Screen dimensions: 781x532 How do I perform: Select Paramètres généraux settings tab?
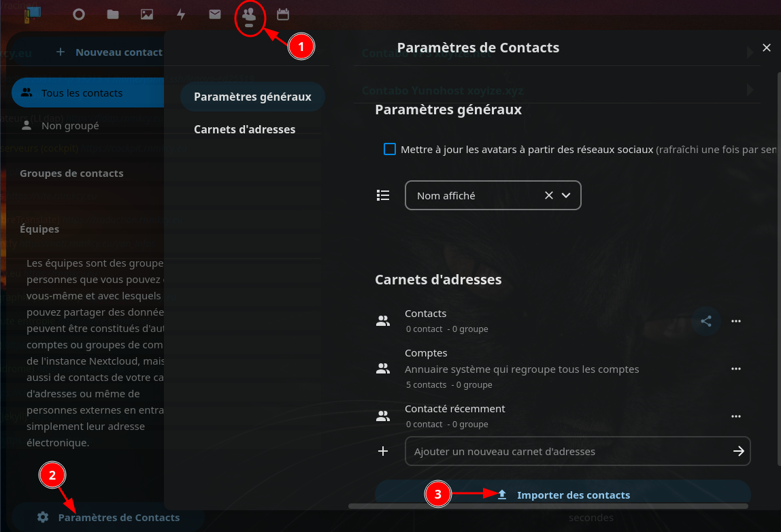(252, 97)
